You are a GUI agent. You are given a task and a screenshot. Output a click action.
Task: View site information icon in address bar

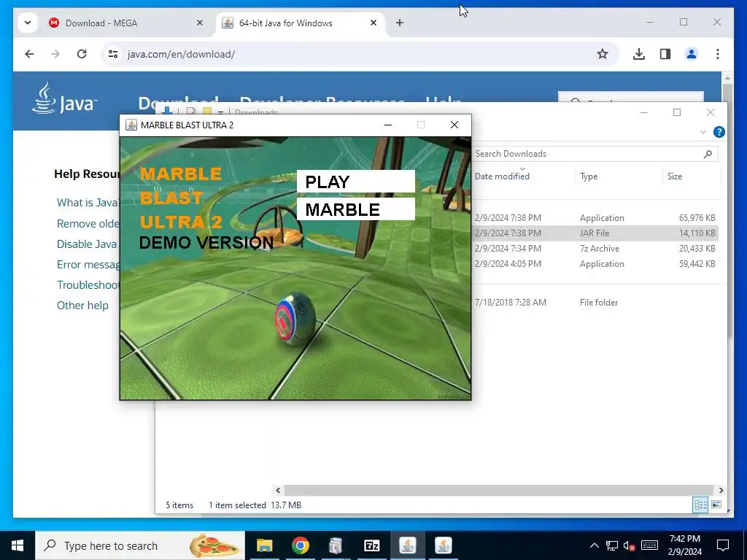tap(113, 54)
